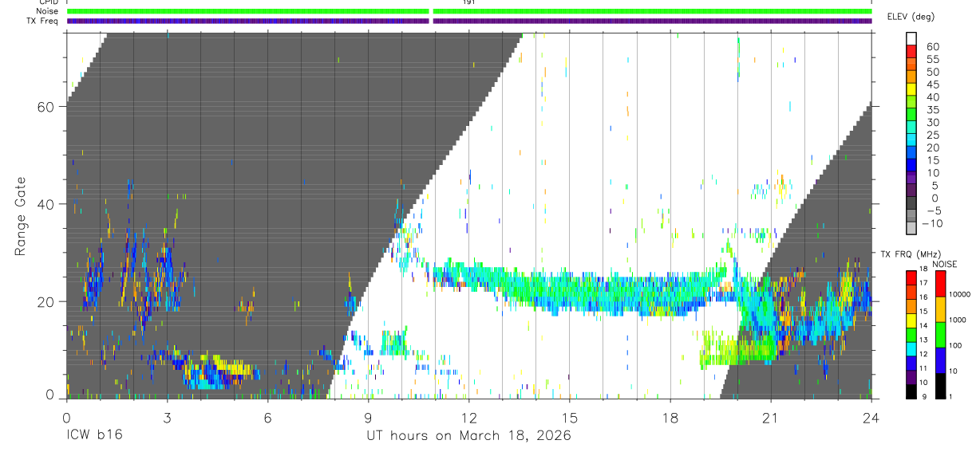Click the black 9–10 MHz TX FRQ segment
The image size is (980, 452).
pyautogui.click(x=911, y=390)
